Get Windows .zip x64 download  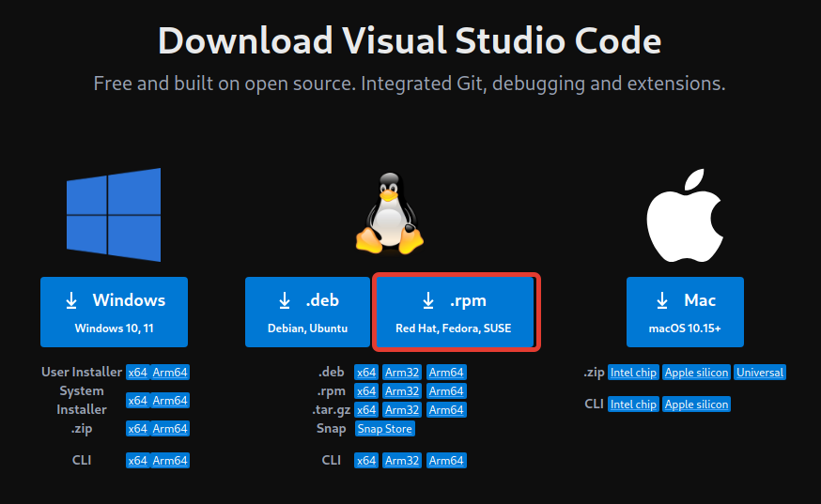[138, 429]
